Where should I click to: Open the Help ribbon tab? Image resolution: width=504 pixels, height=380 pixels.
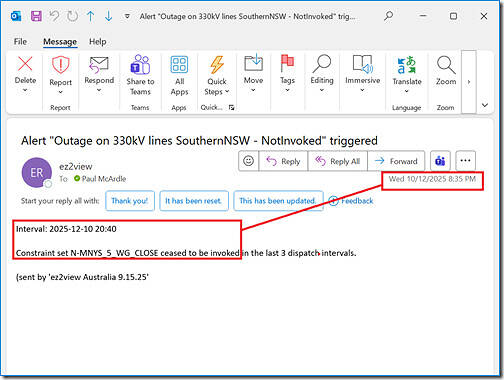(98, 42)
